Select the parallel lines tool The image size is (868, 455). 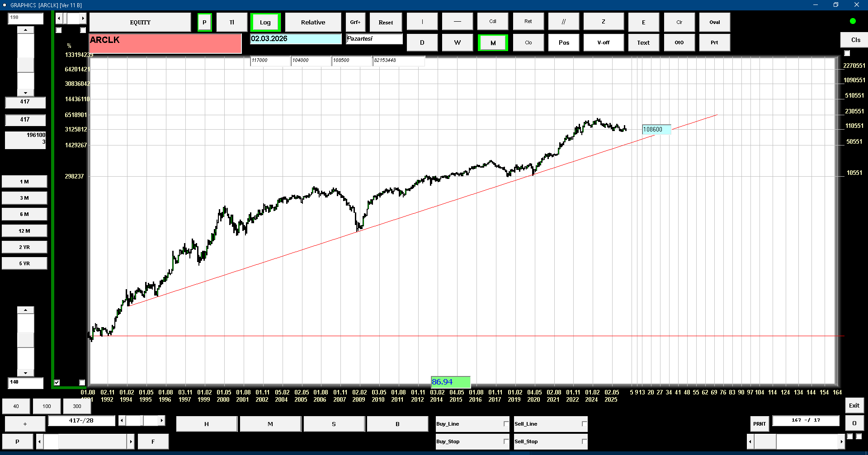tap(563, 22)
